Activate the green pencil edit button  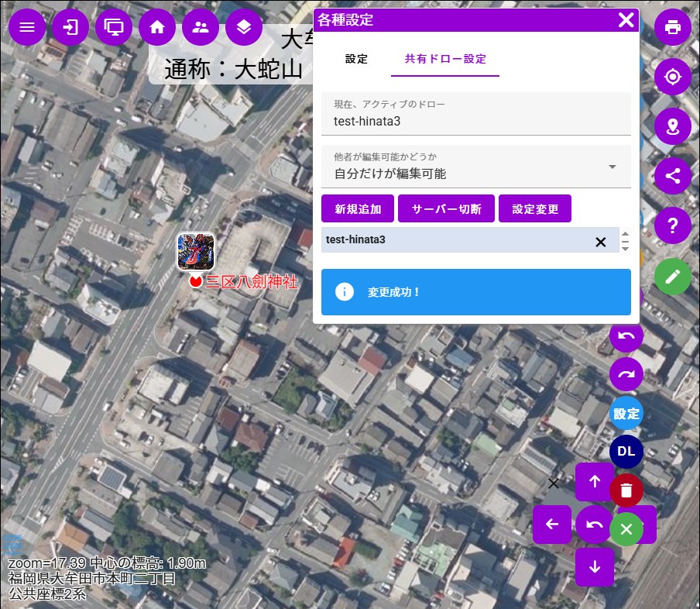click(x=672, y=276)
